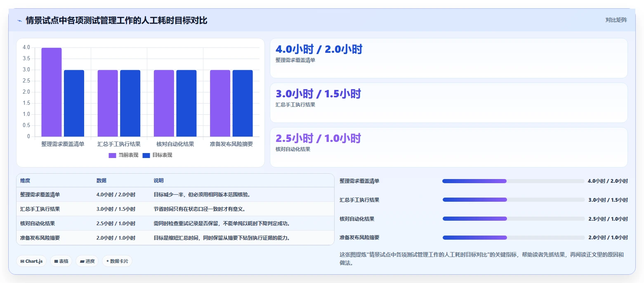644x283 pixels.
Task: Click the purple 当前表现 bar for 准备发布风险摘要
Action: tap(220, 103)
